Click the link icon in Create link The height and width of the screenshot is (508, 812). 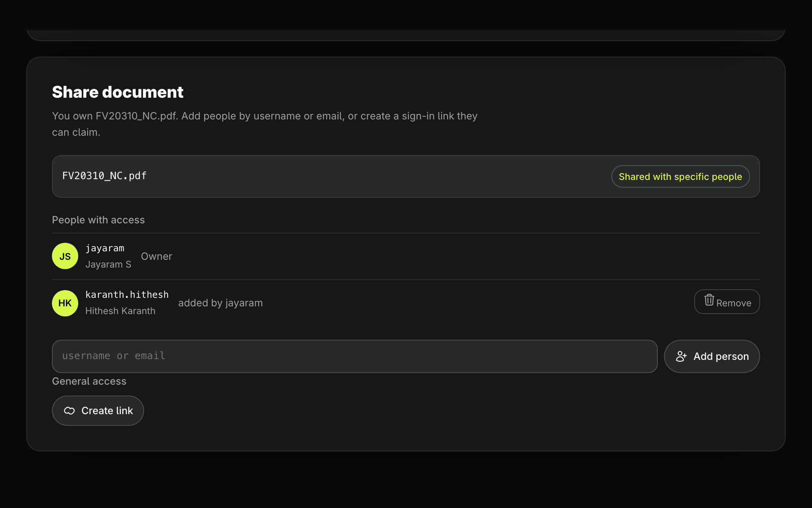(69, 411)
